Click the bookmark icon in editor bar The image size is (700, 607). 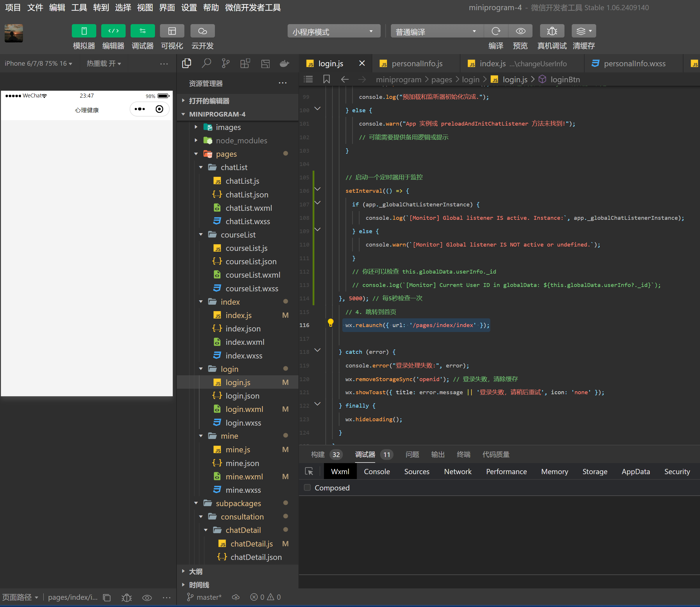pos(326,79)
